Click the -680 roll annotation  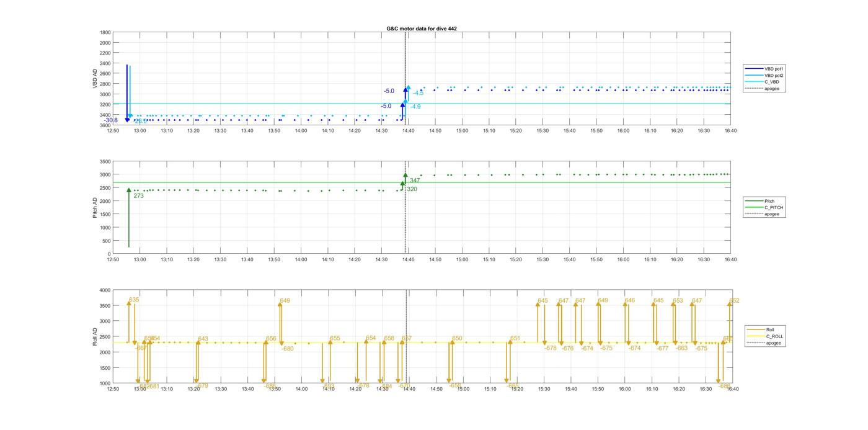click(287, 349)
